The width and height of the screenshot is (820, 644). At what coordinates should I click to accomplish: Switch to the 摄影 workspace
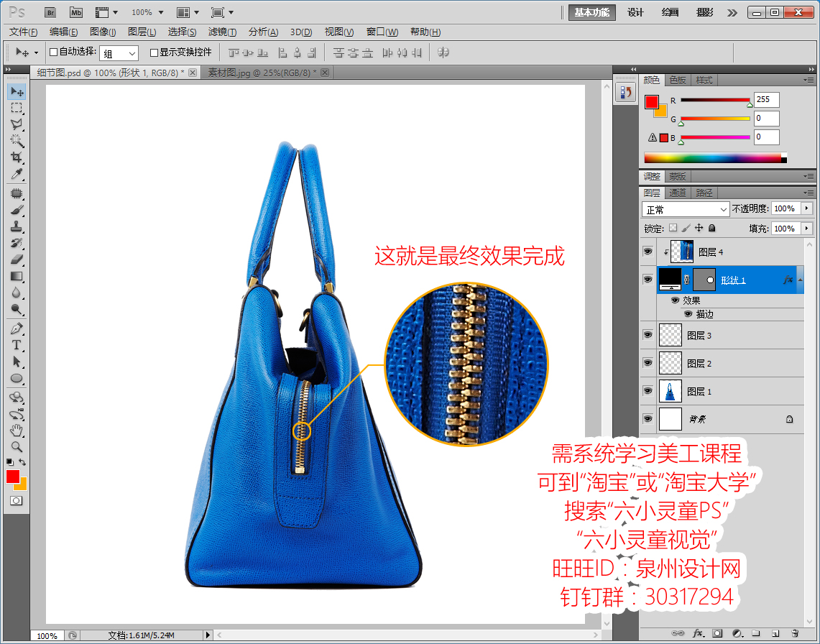[x=704, y=12]
